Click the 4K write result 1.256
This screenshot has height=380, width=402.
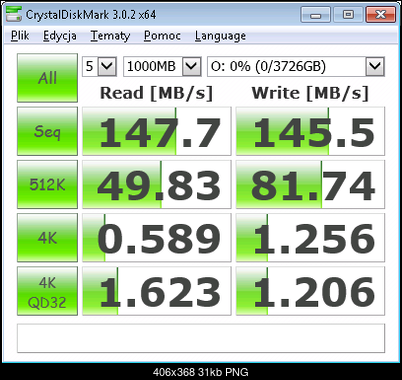(310, 238)
